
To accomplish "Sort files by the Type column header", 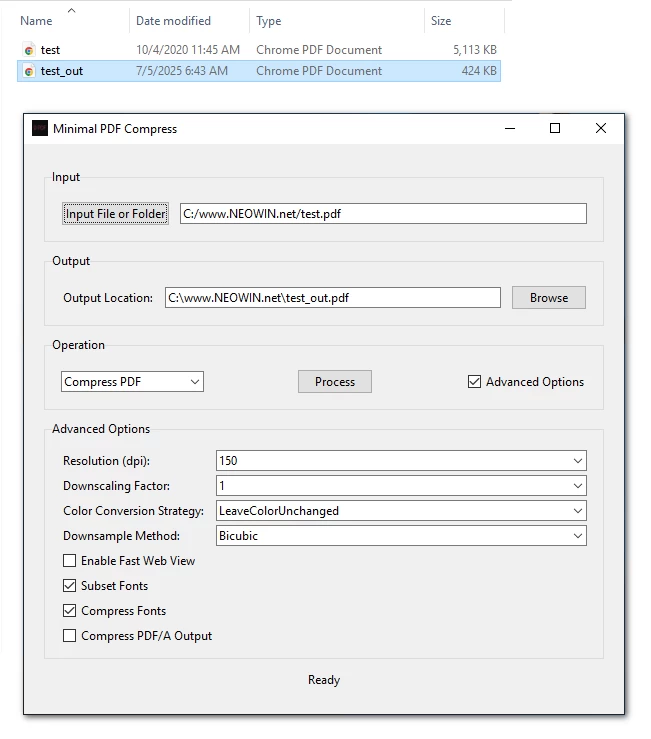I will tap(269, 21).
